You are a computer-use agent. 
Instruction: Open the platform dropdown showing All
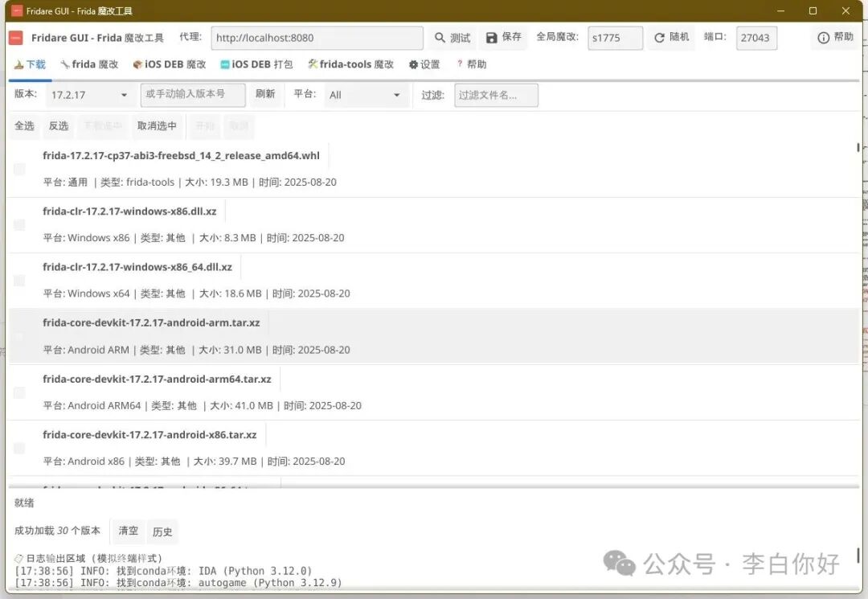pyautogui.click(x=365, y=95)
